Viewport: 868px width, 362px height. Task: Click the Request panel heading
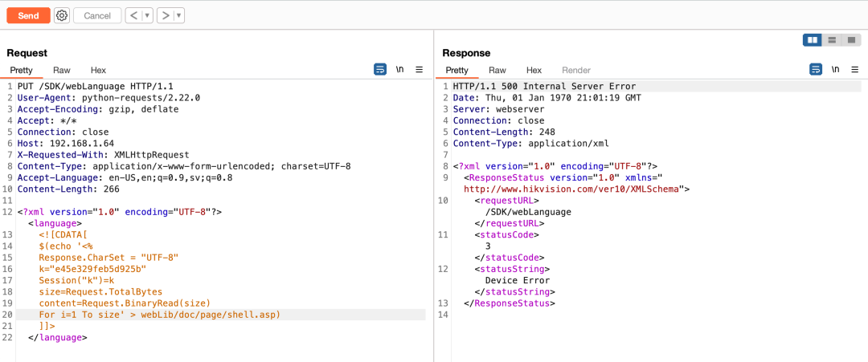[27, 53]
